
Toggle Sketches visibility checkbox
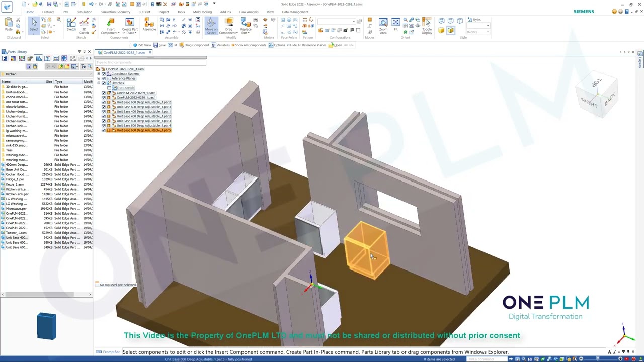pos(104,83)
